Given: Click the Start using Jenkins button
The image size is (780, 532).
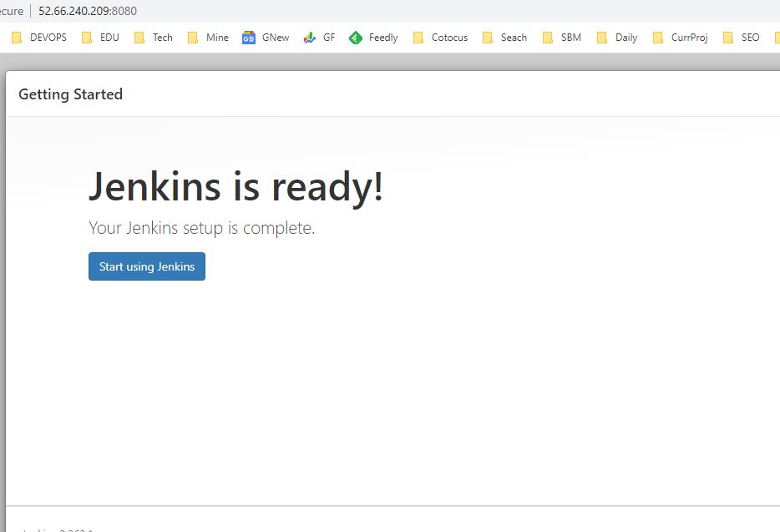Looking at the screenshot, I should (147, 266).
